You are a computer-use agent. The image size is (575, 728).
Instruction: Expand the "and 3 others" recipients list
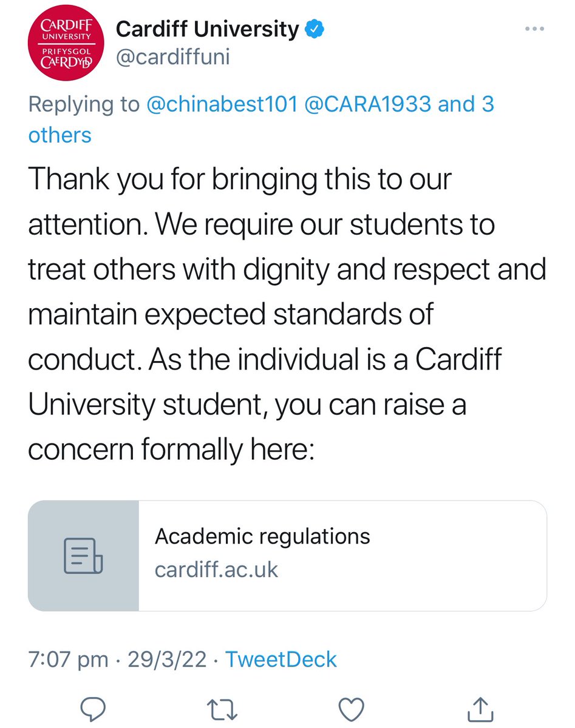click(x=261, y=120)
